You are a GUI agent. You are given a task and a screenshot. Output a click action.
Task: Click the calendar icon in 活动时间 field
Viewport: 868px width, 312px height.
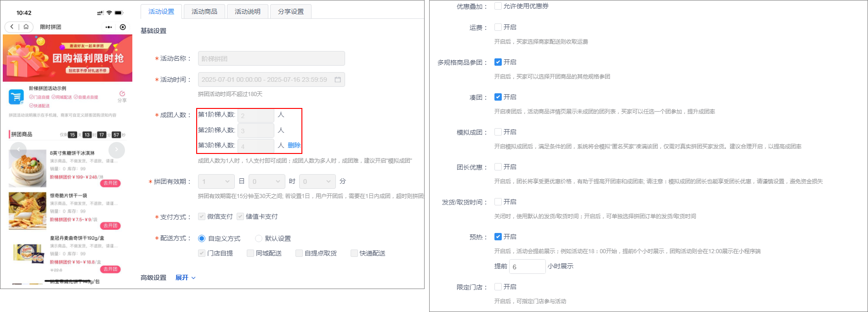click(338, 79)
